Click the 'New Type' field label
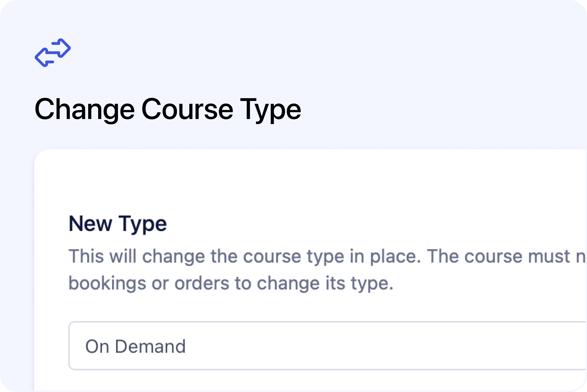 click(118, 224)
